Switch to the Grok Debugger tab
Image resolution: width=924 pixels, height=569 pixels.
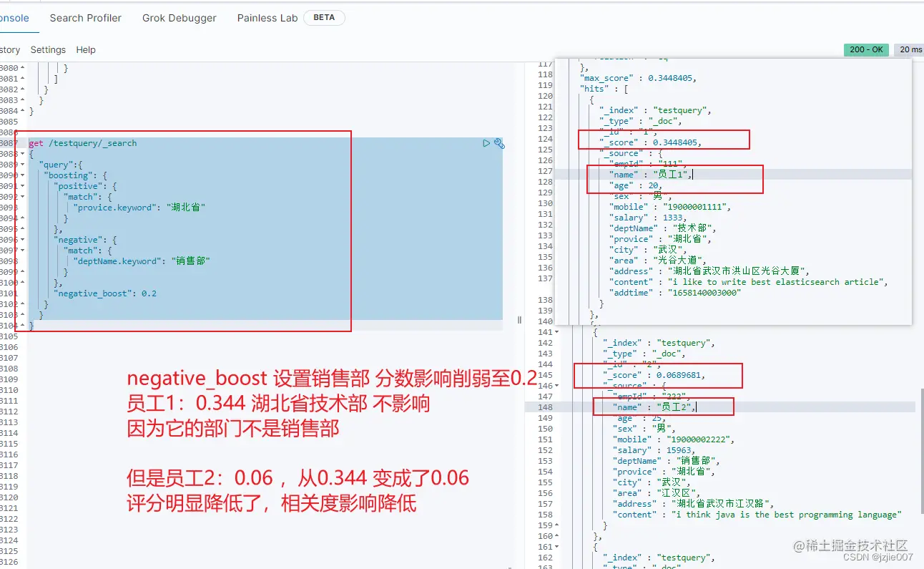click(x=179, y=18)
